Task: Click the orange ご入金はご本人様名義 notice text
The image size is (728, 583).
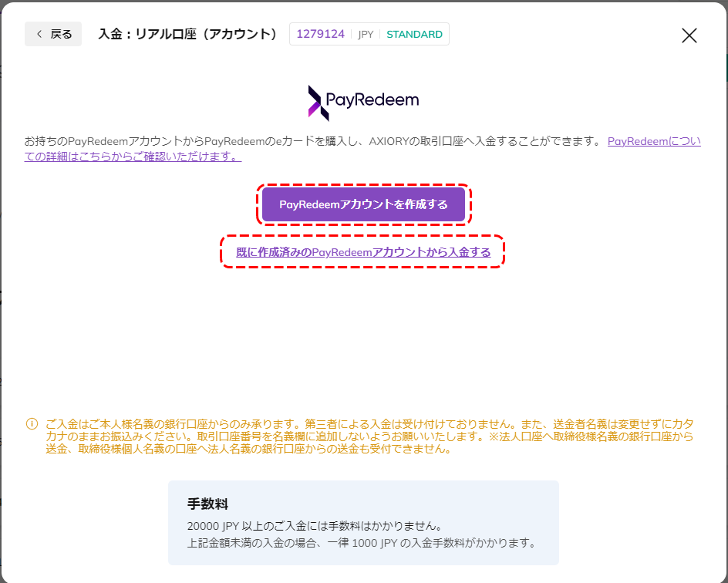Action: click(369, 436)
